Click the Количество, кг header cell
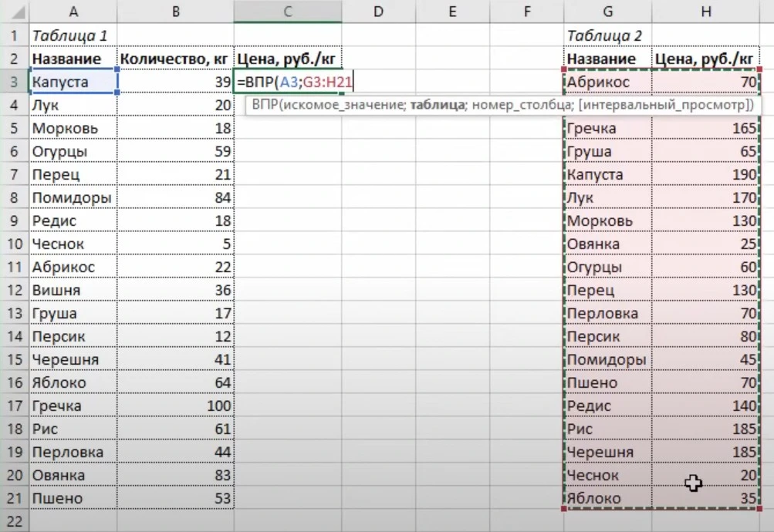Screen dimensions: 774x532 pos(175,59)
